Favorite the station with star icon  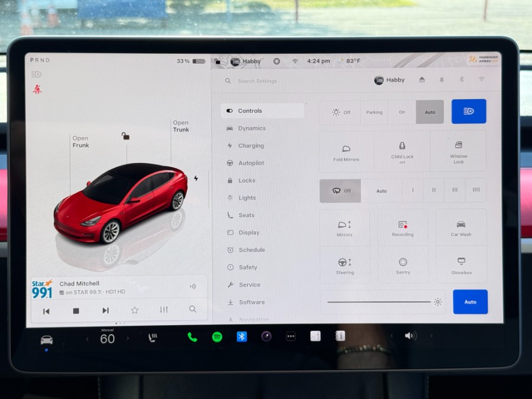coord(135,310)
